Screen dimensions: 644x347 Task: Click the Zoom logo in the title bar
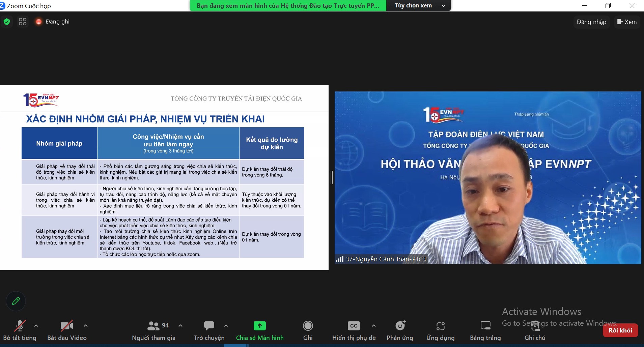coord(3,6)
